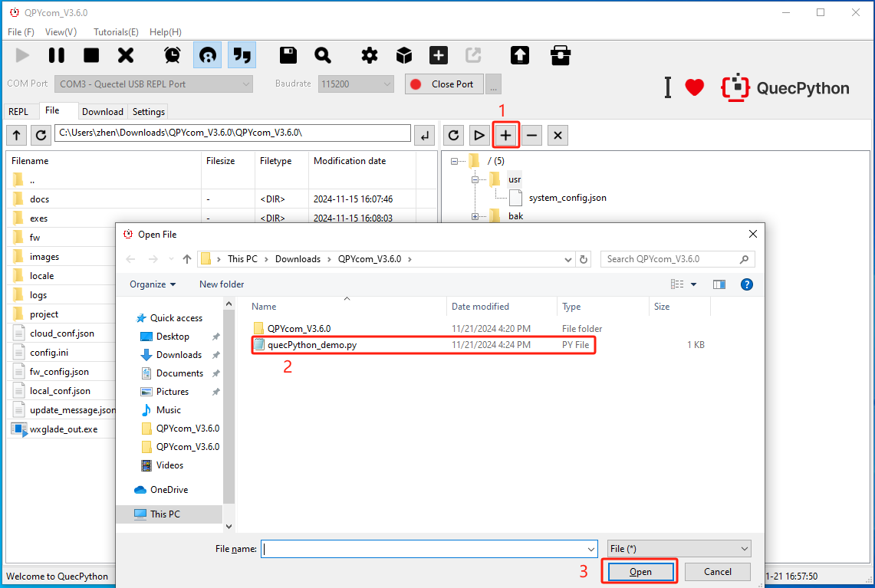Select config.ini in local file list
The width and height of the screenshot is (875, 588).
coord(49,353)
